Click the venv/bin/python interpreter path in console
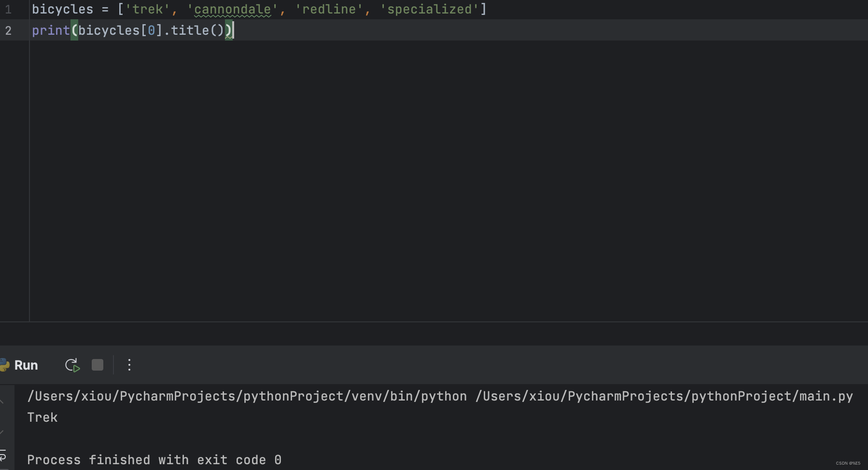Viewport: 868px width, 470px height. (x=247, y=397)
